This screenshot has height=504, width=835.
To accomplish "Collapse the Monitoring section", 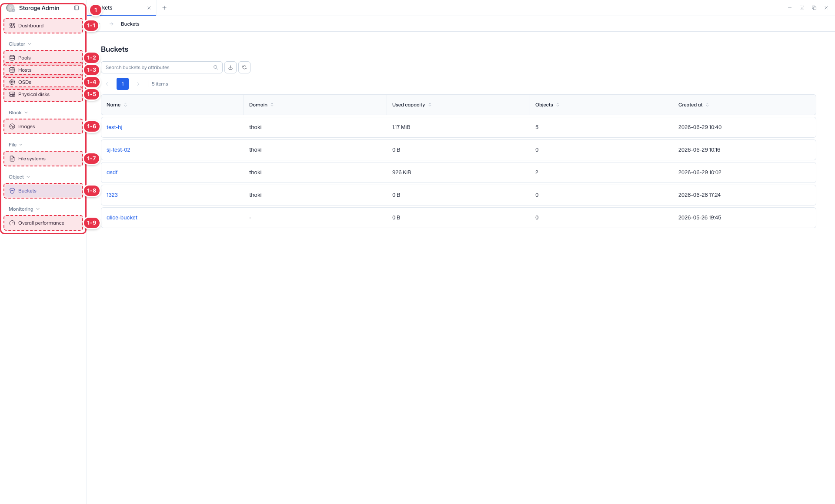I will click(x=24, y=209).
